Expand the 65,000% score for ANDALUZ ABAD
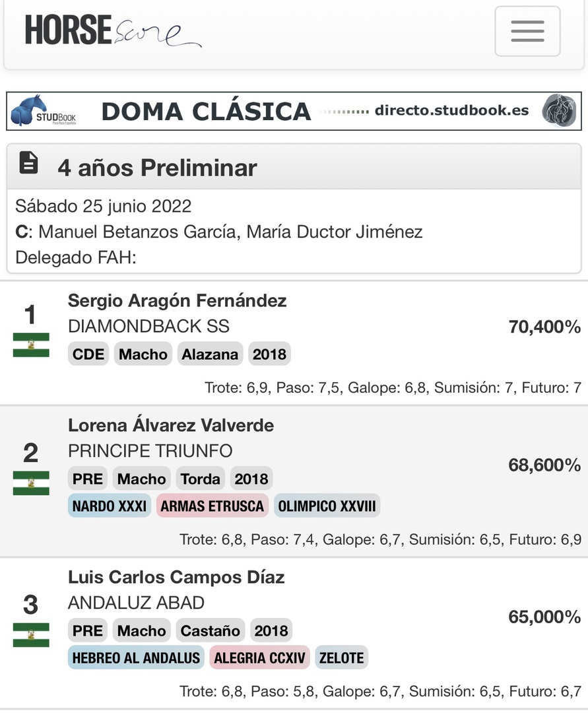This screenshot has height=713, width=588. [x=544, y=617]
